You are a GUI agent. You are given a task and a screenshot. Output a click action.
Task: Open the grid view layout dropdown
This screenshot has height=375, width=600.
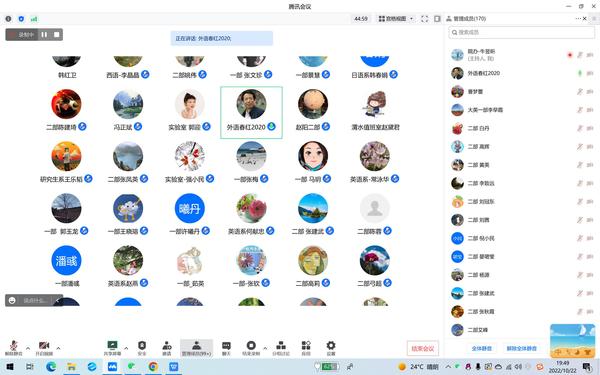[396, 18]
